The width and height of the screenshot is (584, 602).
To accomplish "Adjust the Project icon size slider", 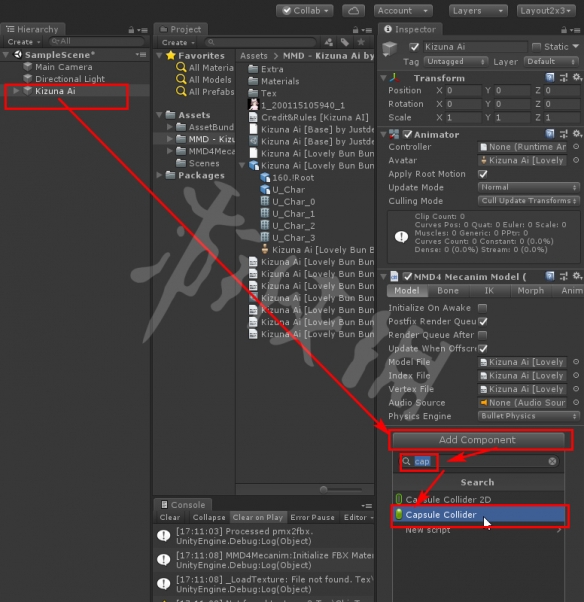I will (341, 489).
